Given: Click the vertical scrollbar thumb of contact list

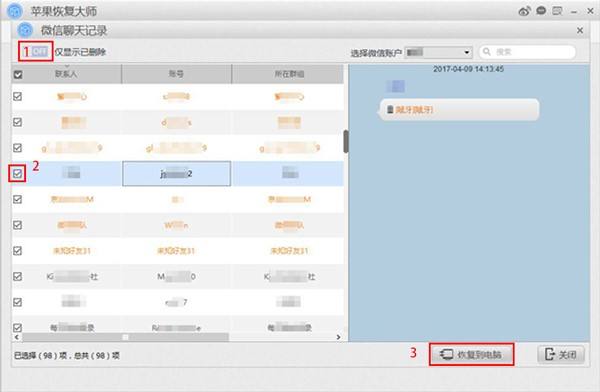Looking at the screenshot, I should (346, 141).
